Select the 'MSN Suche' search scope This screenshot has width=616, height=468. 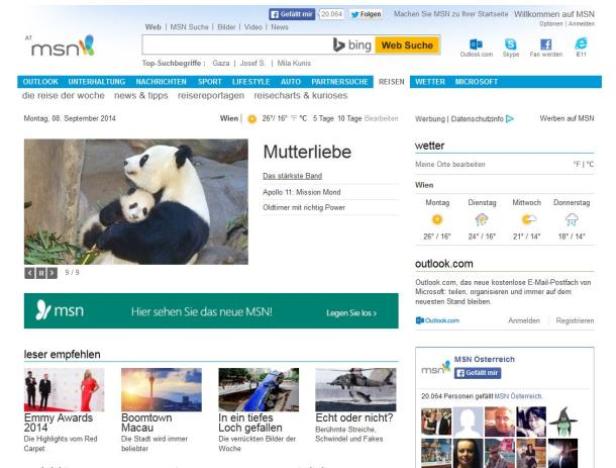[x=189, y=27]
